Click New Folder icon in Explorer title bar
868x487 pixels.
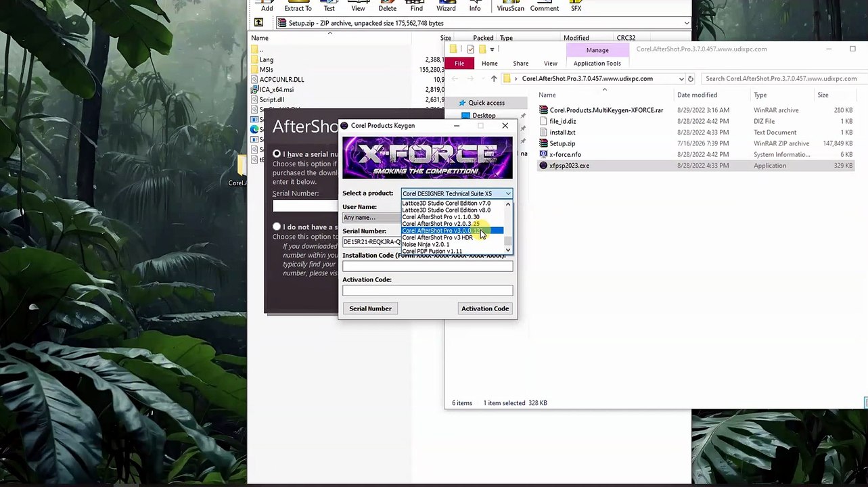click(482, 49)
